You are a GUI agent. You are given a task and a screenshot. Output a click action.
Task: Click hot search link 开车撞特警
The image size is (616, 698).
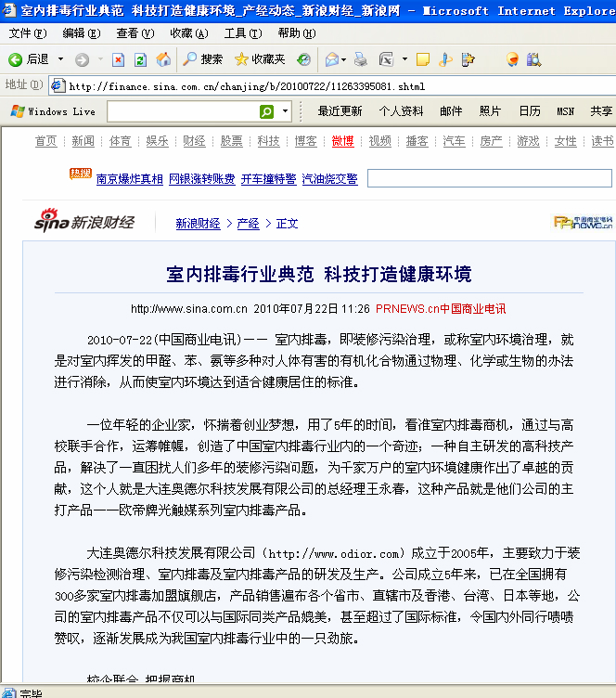pyautogui.click(x=269, y=179)
